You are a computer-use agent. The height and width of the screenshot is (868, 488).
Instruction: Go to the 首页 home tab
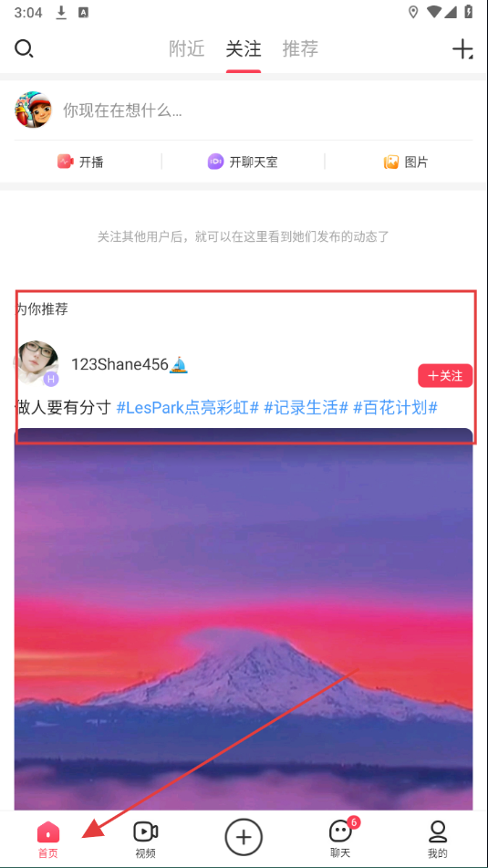pyautogui.click(x=48, y=840)
